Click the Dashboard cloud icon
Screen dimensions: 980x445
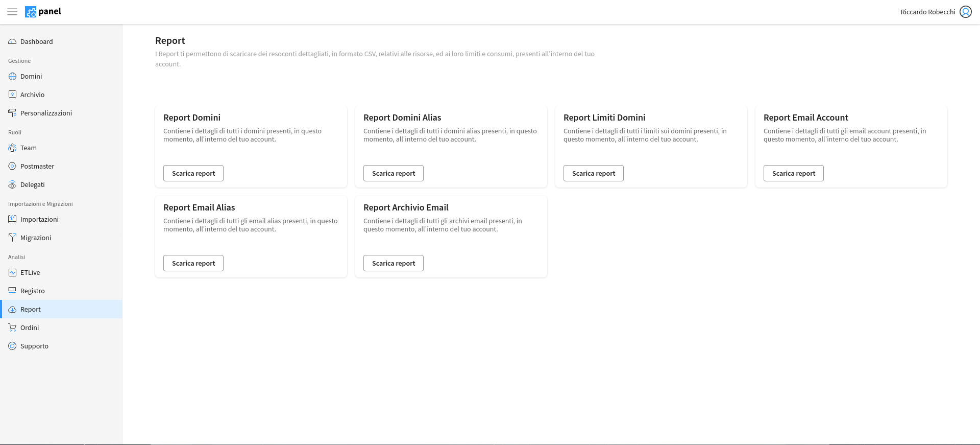(12, 42)
